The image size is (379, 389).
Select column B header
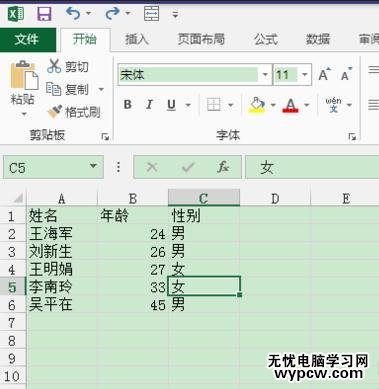133,199
